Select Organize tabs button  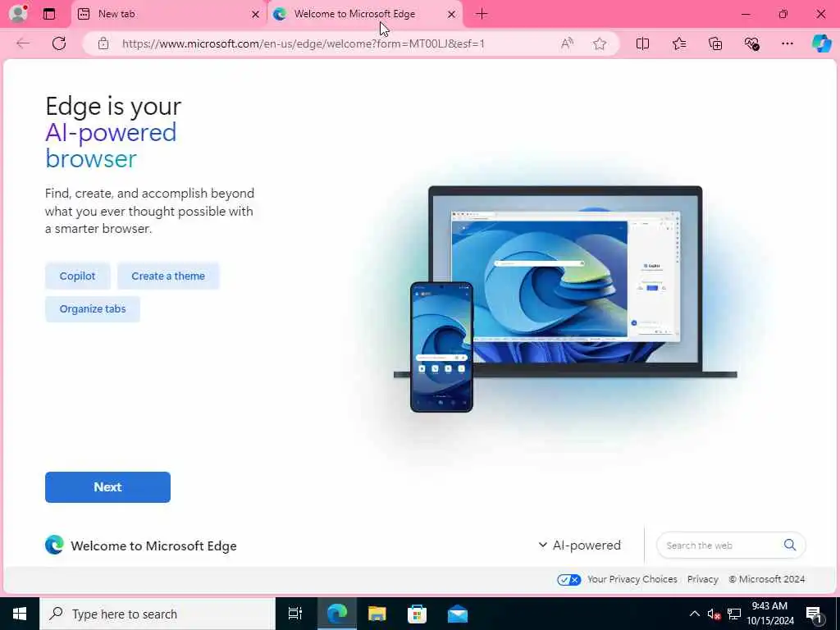click(x=93, y=309)
